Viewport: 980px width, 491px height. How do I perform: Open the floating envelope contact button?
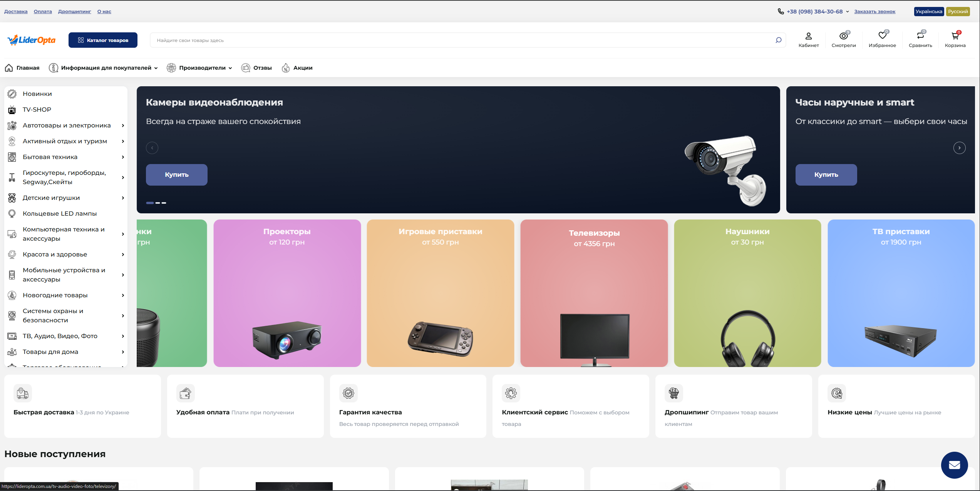954,465
